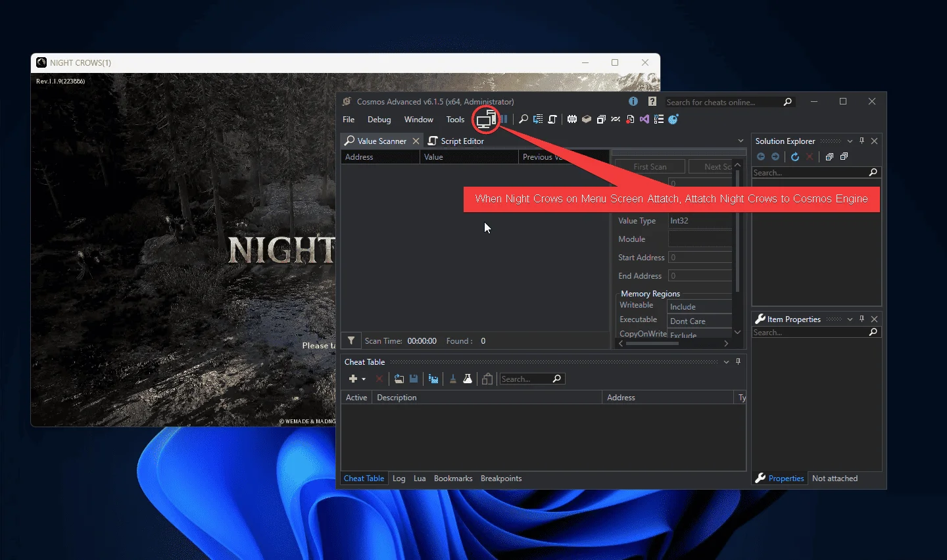Click the stamp icon in Cheat Table toolbar
The image size is (947, 560).
pyautogui.click(x=453, y=379)
